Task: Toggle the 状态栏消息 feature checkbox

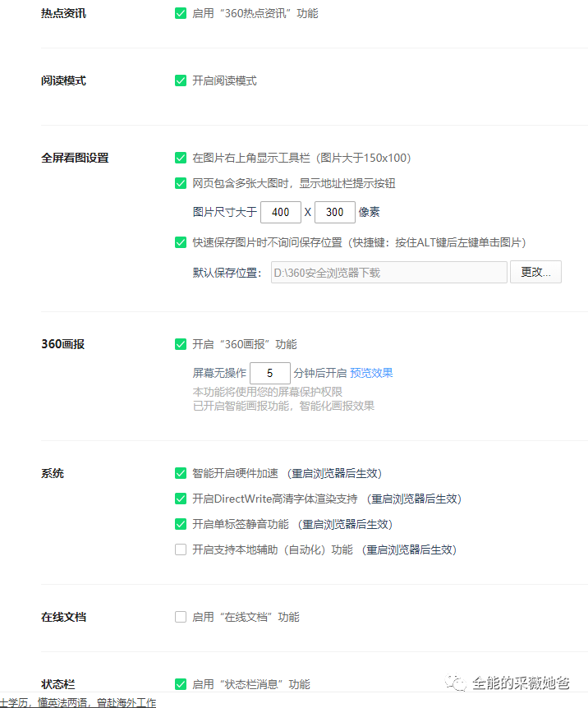Action: (181, 684)
